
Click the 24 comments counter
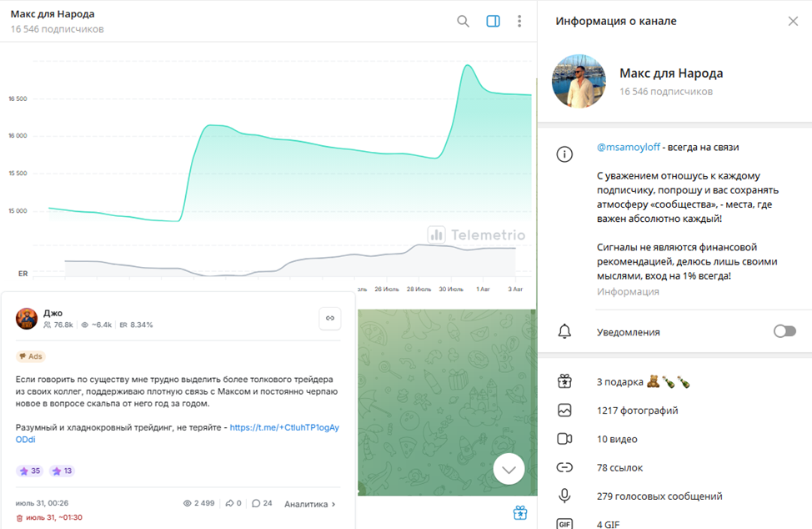pos(262,504)
